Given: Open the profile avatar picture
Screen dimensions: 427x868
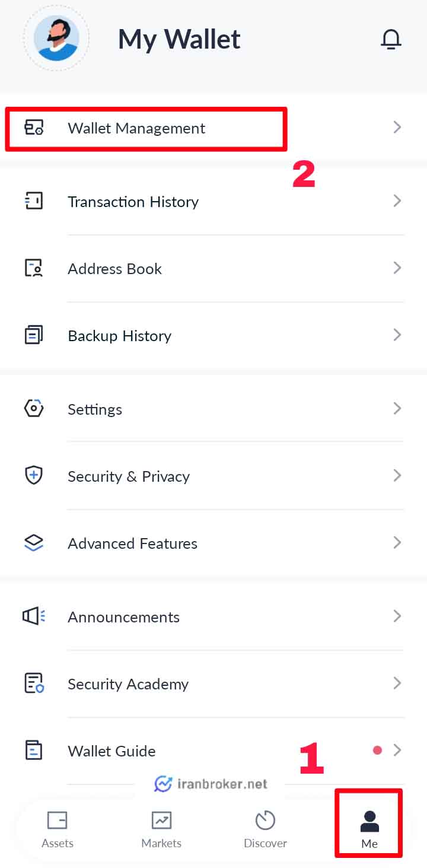Looking at the screenshot, I should [x=56, y=39].
